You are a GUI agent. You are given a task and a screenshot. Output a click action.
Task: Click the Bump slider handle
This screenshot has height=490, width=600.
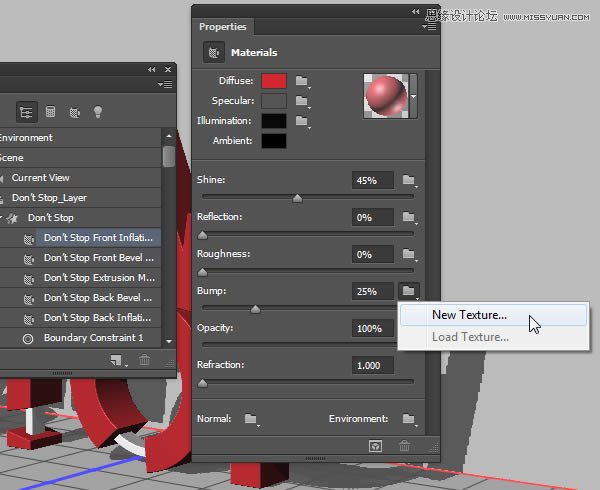click(x=255, y=309)
